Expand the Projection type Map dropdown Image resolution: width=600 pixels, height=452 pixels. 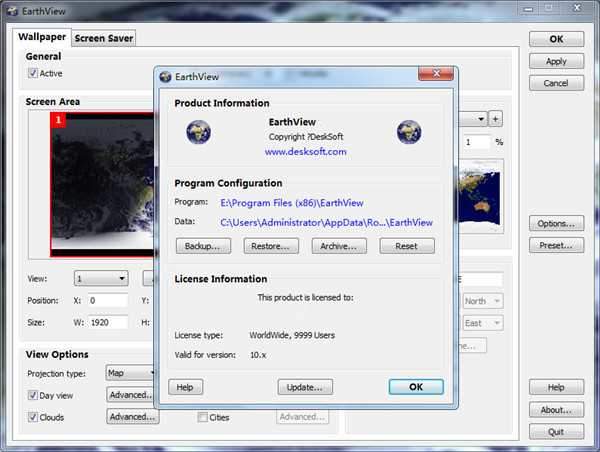[x=130, y=373]
